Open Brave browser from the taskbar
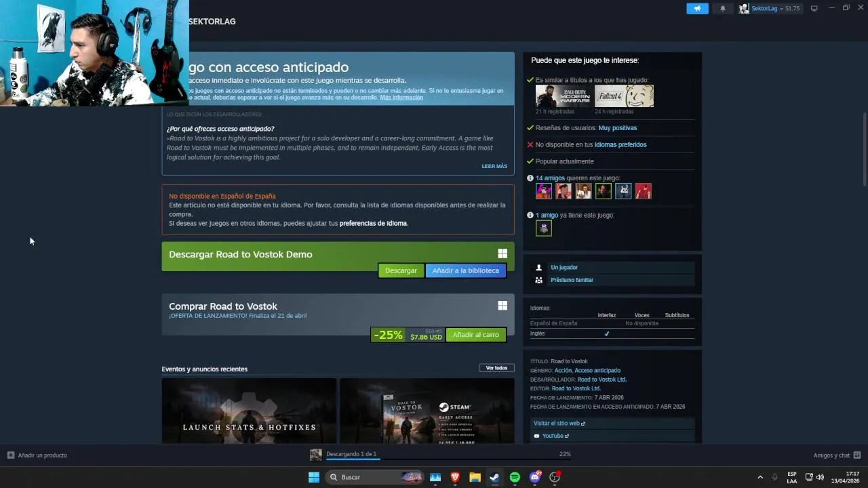868x488 pixels. coord(455,477)
